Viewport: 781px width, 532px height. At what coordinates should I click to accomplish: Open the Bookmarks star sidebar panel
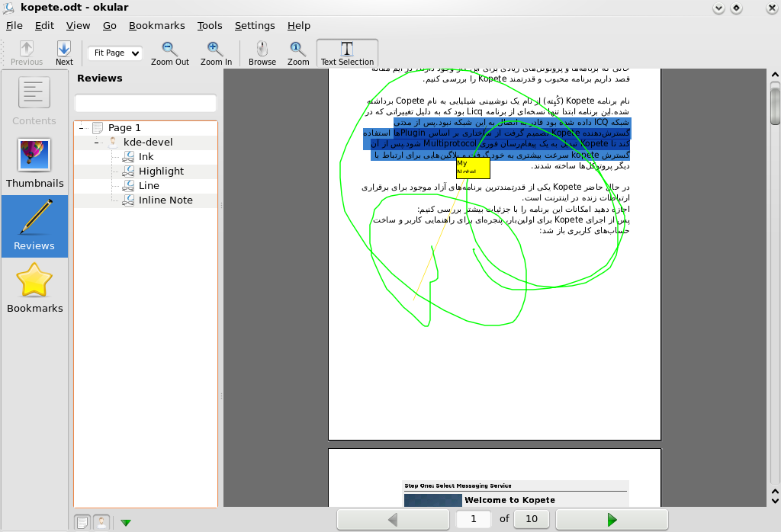click(x=34, y=288)
